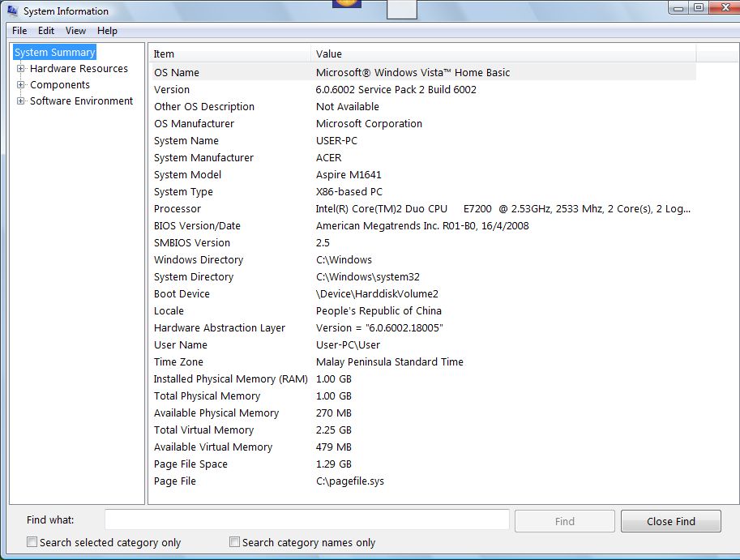The width and height of the screenshot is (740, 560).
Task: Select the OS Name row
Action: [423, 73]
